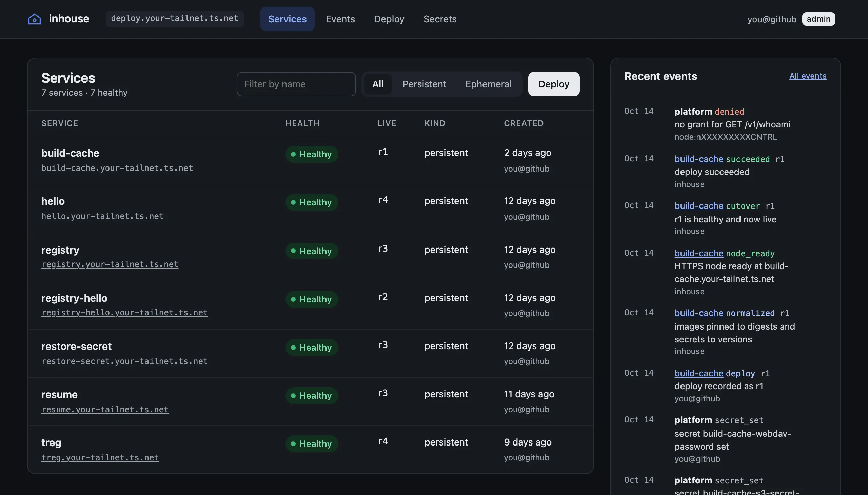Viewport: 868px width, 495px height.
Task: Click the inhouse house logo icon
Action: tap(34, 19)
